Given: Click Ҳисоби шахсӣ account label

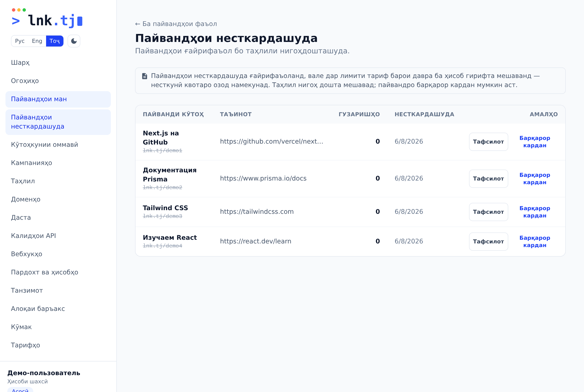Looking at the screenshot, I should [28, 382].
